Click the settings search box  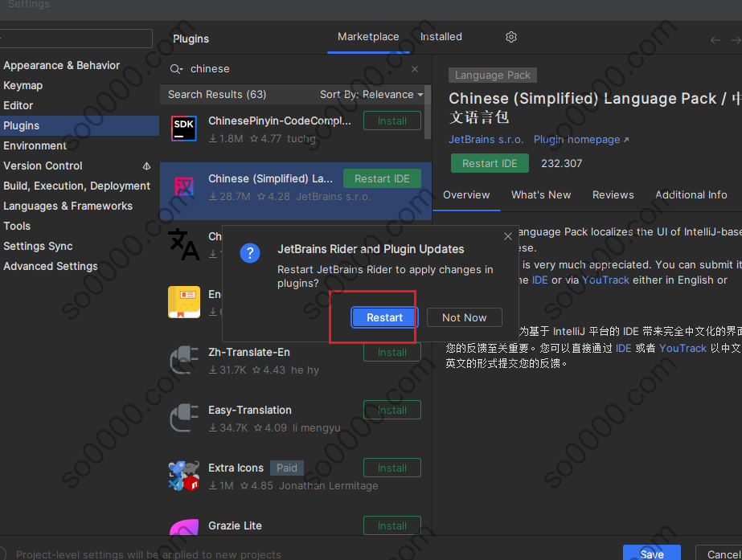76,39
